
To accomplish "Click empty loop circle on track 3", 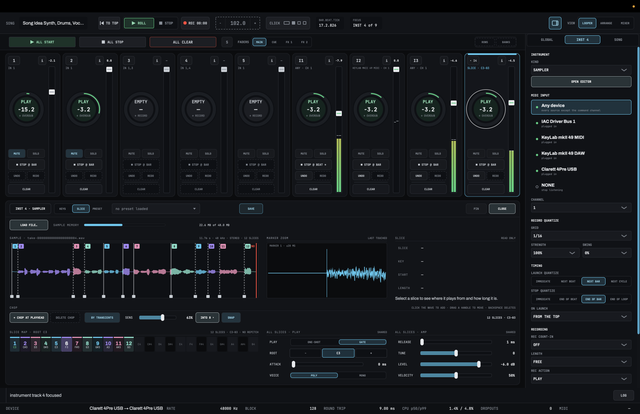I will point(141,109).
